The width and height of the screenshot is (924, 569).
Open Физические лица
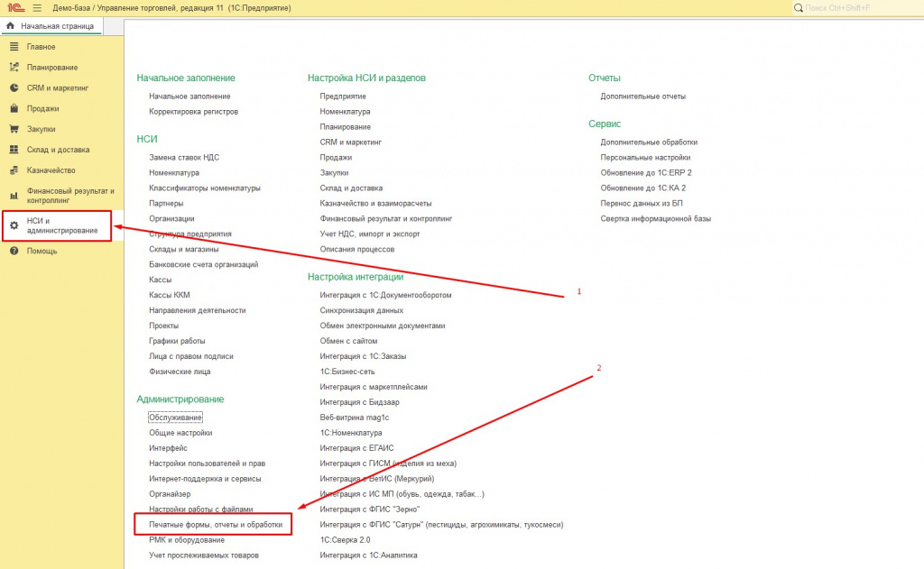tap(180, 372)
